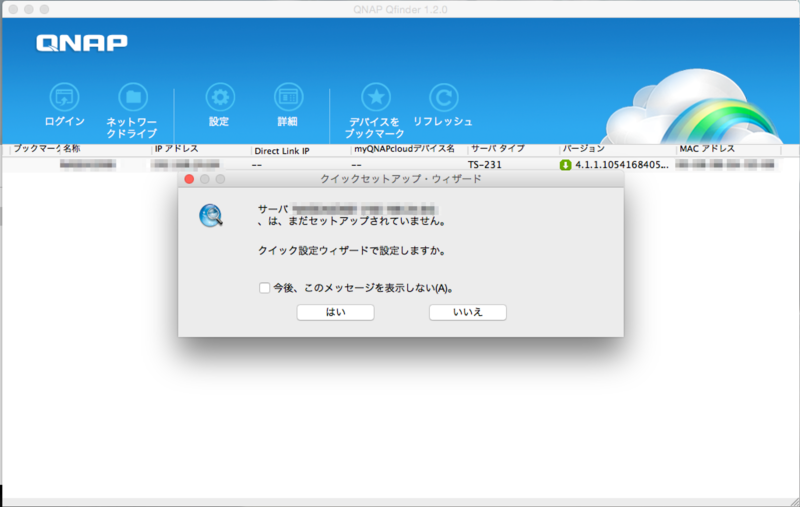
Task: Enable 今後、このメッセージを表示しない checkbox
Action: (264, 288)
